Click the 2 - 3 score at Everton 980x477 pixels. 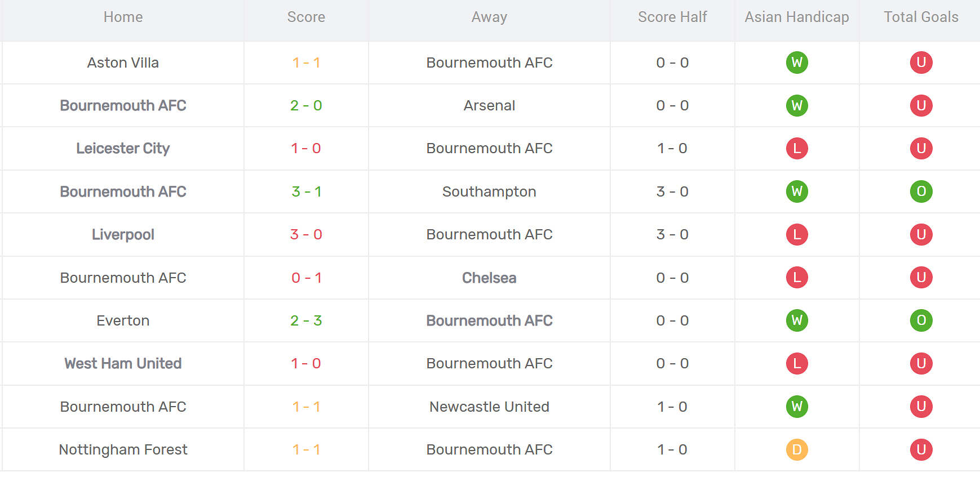[306, 320]
